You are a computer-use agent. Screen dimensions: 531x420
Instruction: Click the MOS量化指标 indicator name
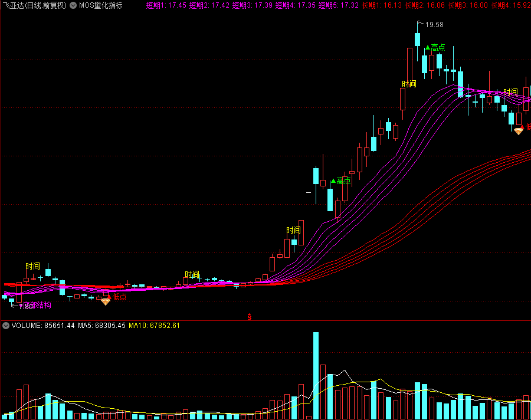coord(100,5)
